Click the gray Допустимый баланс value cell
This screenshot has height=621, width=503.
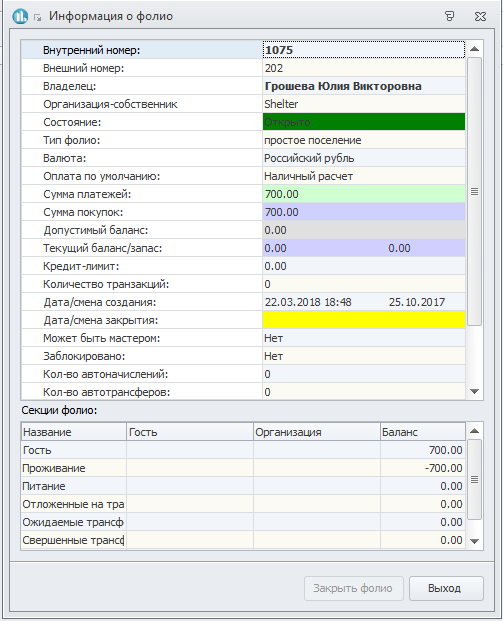click(364, 230)
